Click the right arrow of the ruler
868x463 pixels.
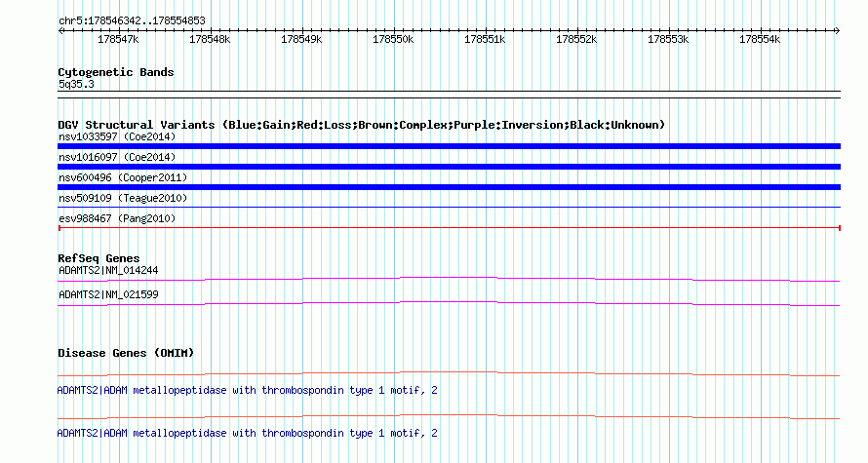coord(837,31)
